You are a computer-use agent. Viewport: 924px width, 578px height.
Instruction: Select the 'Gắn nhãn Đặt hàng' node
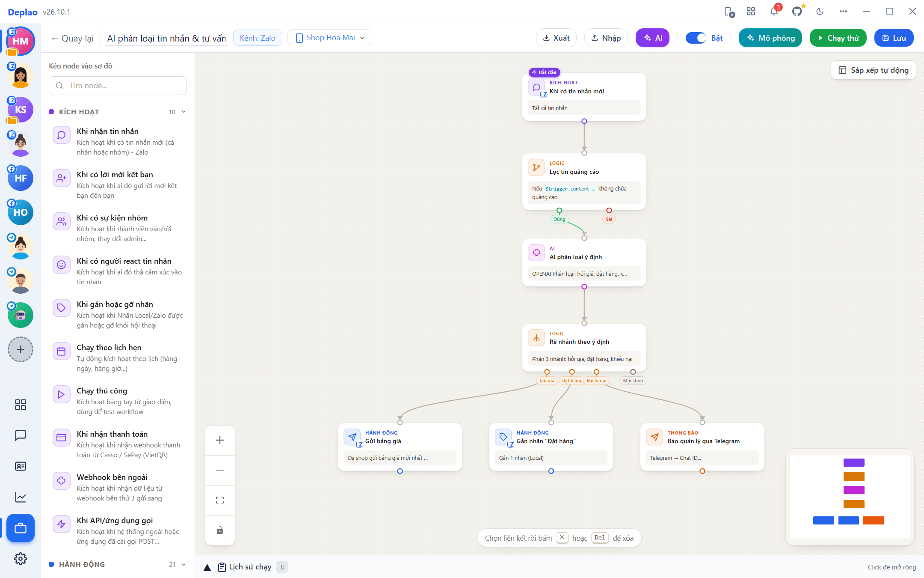click(551, 447)
